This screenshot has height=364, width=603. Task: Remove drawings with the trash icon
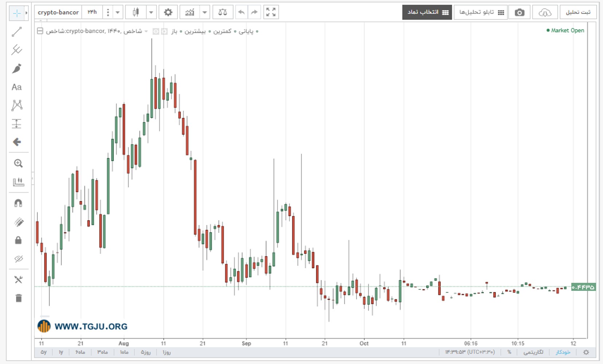(x=18, y=298)
